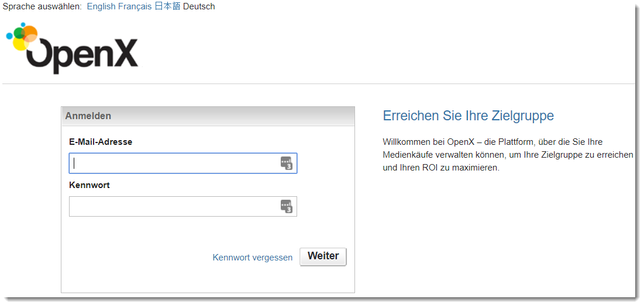Open the OpenX logo

point(73,48)
